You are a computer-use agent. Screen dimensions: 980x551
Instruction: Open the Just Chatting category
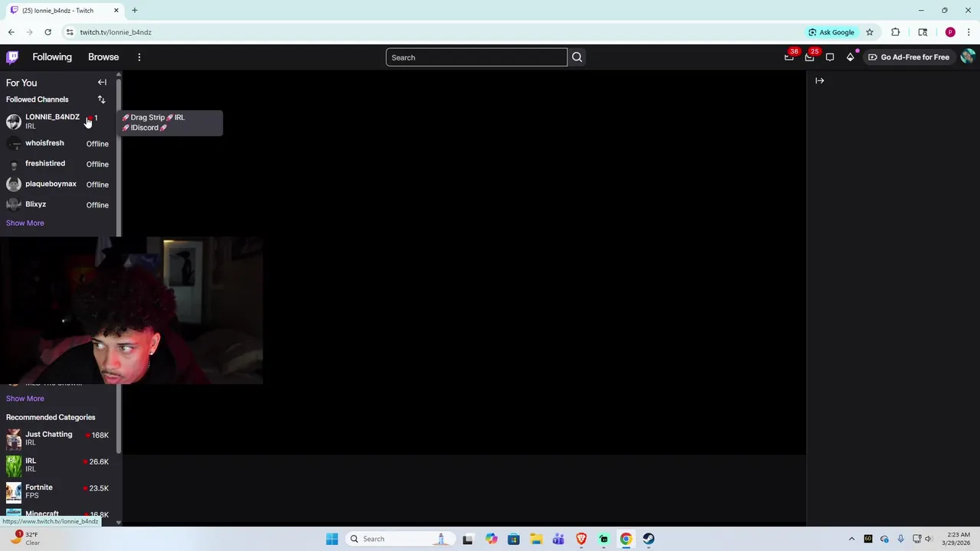pos(59,438)
